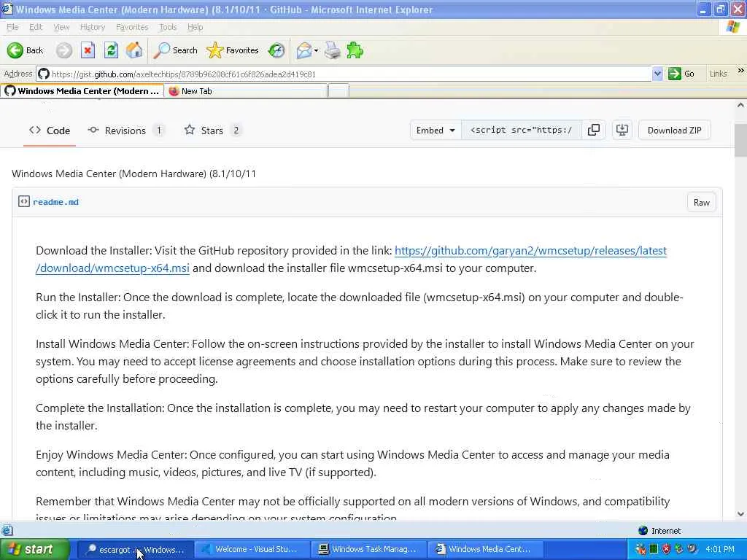Click the green puzzle piece icon
This screenshot has width=747, height=560.
(355, 50)
